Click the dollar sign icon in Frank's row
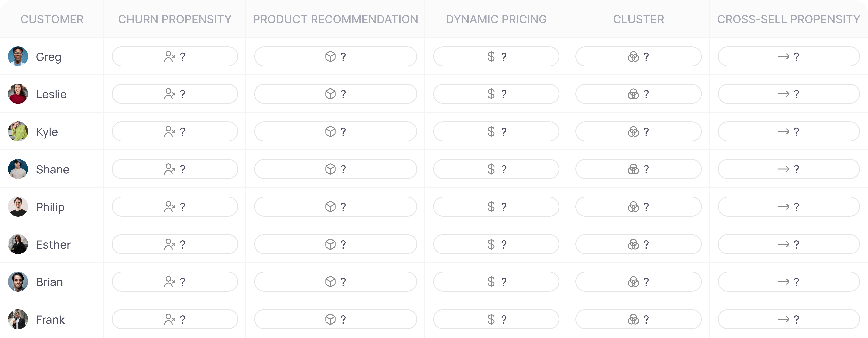The width and height of the screenshot is (868, 338). tap(491, 319)
